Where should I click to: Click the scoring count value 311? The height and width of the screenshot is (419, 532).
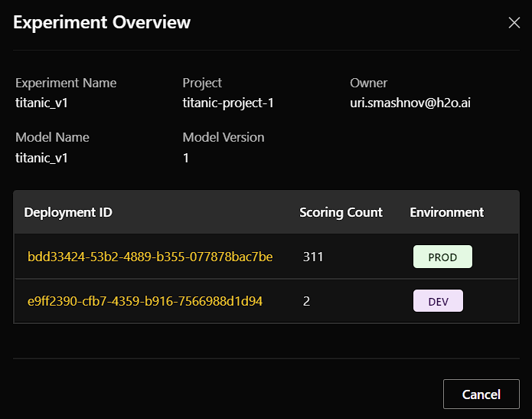point(313,257)
